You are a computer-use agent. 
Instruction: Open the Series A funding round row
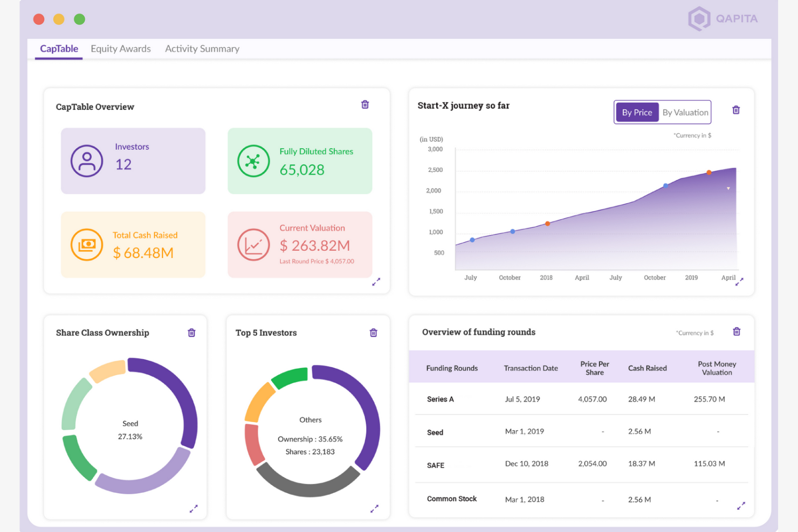440,399
